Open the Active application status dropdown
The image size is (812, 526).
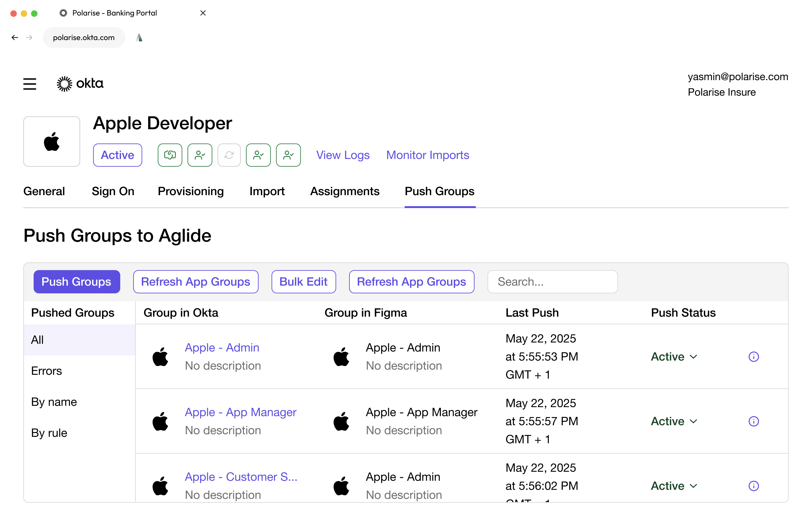click(117, 155)
